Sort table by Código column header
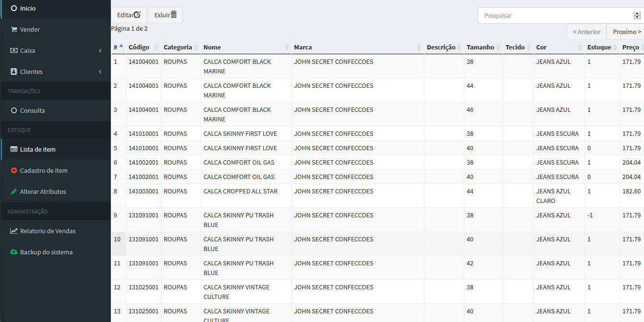Viewport: 644px width, 322px height. click(143, 47)
